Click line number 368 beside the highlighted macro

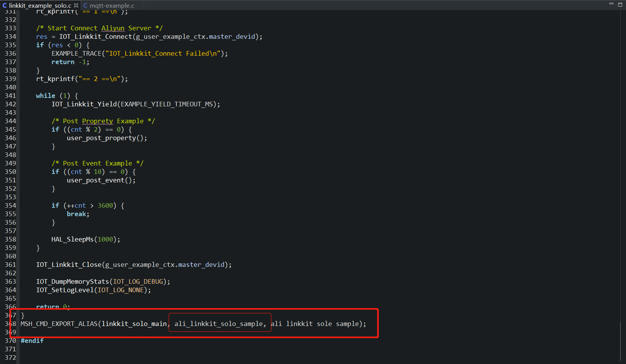click(x=10, y=324)
